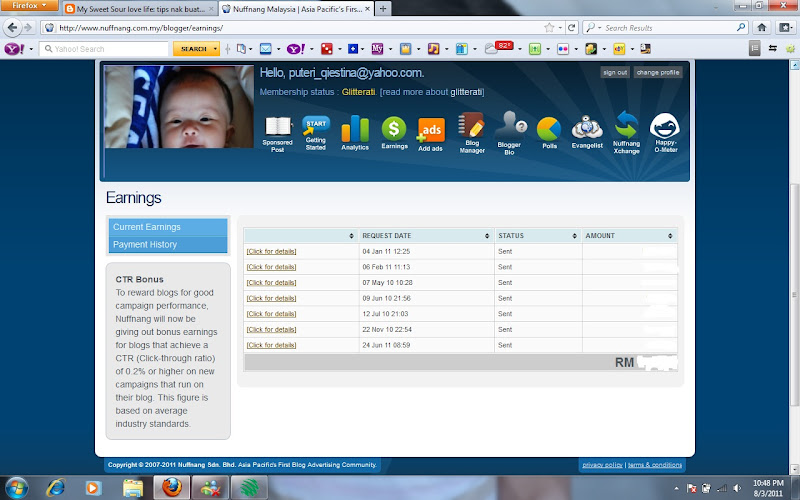This screenshot has width=800, height=500.
Task: Open the Flickr toolbar icon
Action: (x=563, y=49)
